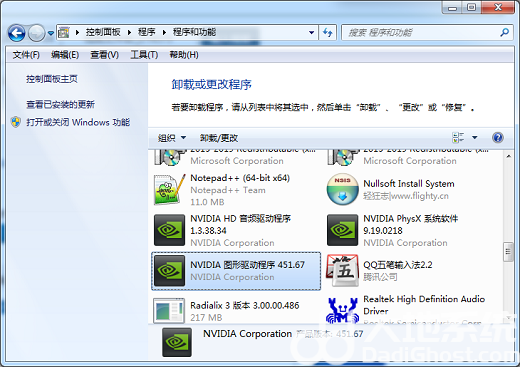Select NVIDIA PhysX 系统软件 9.19.0218 text

[x=411, y=225]
